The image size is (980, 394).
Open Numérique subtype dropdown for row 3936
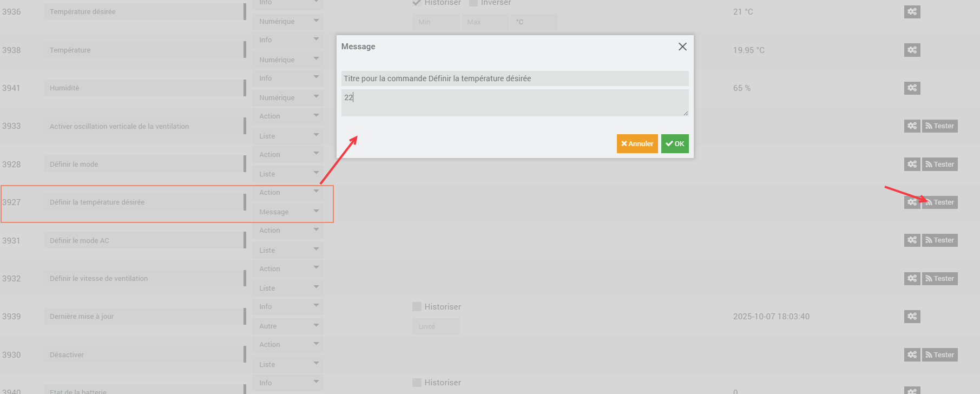[288, 22]
